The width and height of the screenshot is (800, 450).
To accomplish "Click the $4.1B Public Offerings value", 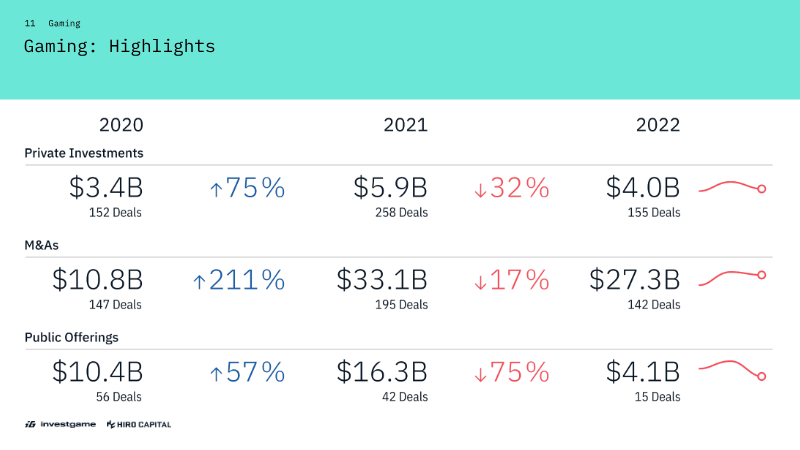I will coord(643,372).
